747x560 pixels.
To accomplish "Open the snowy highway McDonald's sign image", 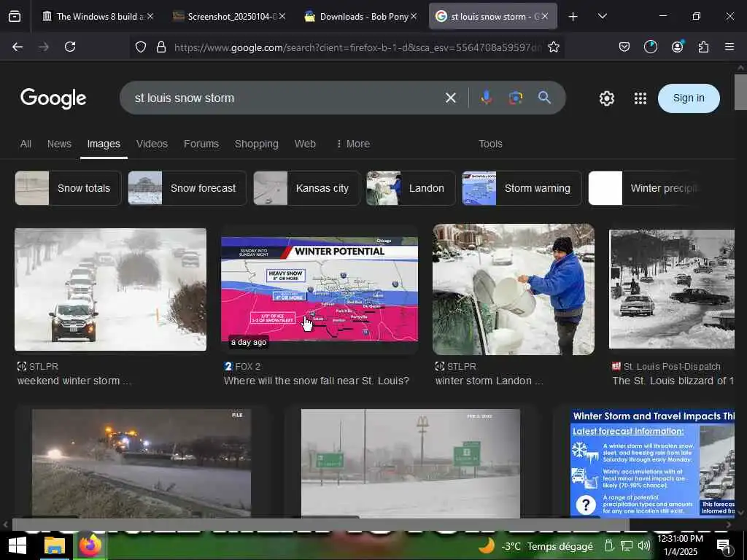I will [411, 463].
